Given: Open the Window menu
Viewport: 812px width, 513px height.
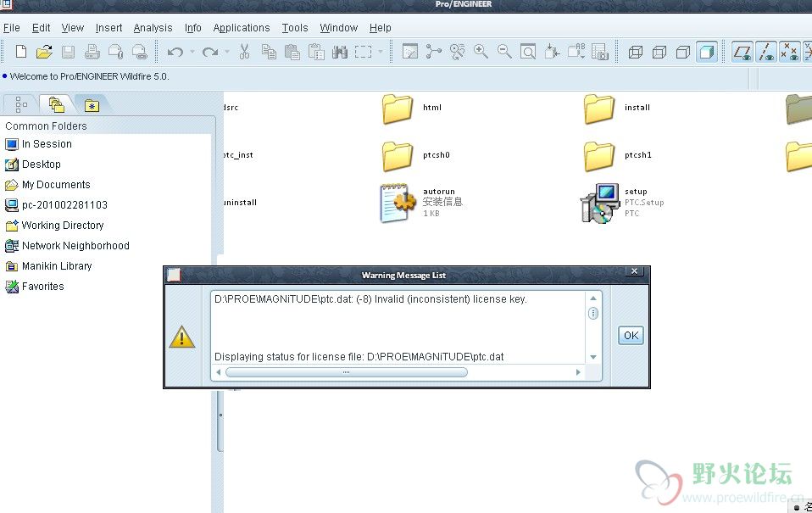Looking at the screenshot, I should (x=339, y=28).
